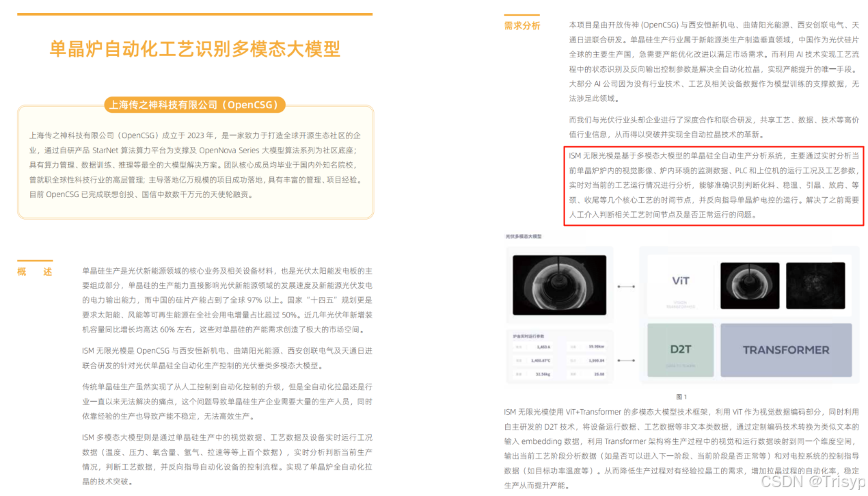Image resolution: width=868 pixels, height=496 pixels.
Task: Click the dark noise image beside the ViT block
Action: point(815,285)
